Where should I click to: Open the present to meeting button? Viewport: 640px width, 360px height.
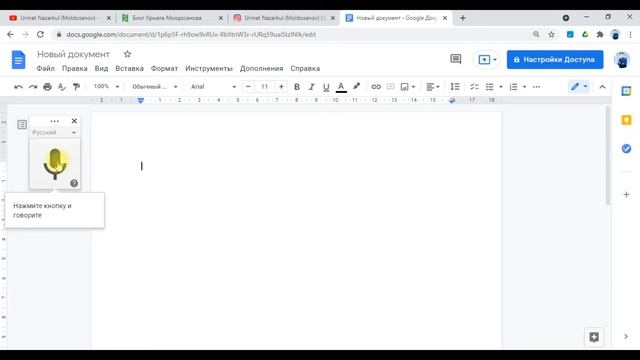[487, 60]
